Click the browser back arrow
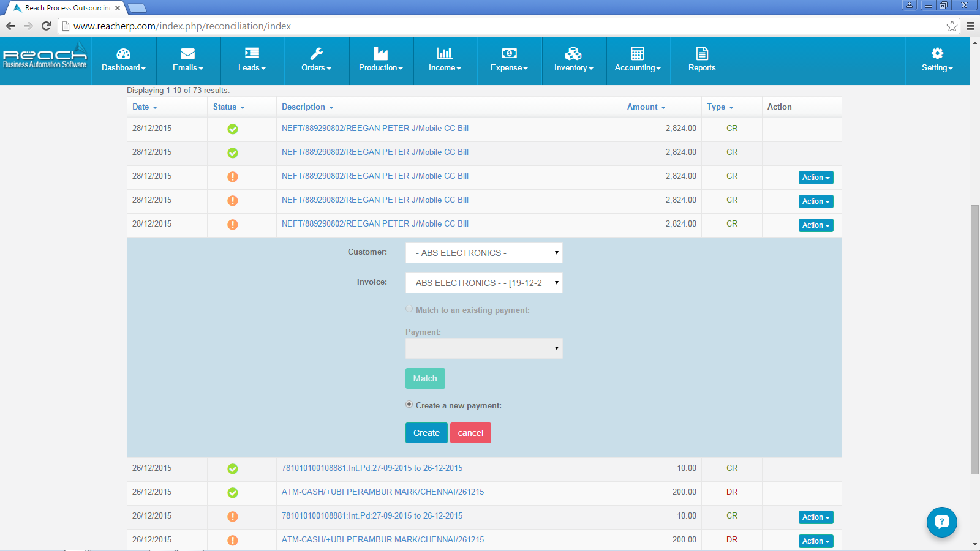 click(10, 26)
